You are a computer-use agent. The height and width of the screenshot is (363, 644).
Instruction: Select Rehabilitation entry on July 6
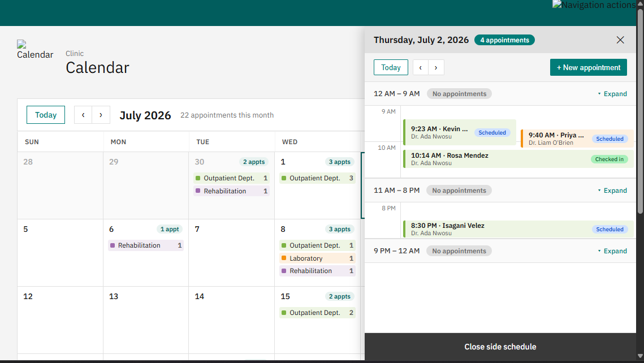[x=146, y=245]
